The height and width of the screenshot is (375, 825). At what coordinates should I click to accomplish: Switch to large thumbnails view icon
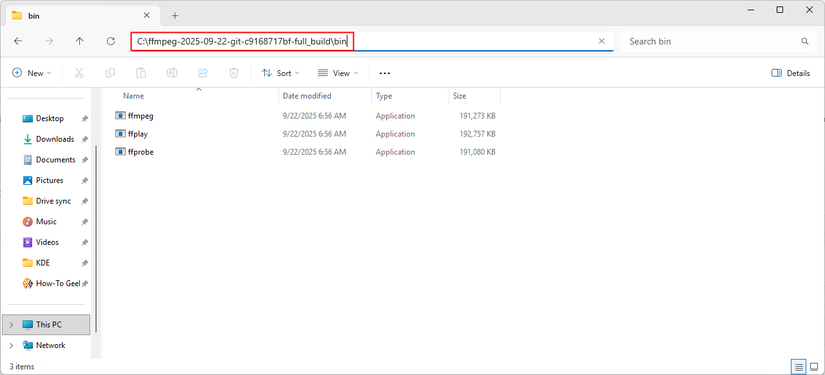click(814, 366)
